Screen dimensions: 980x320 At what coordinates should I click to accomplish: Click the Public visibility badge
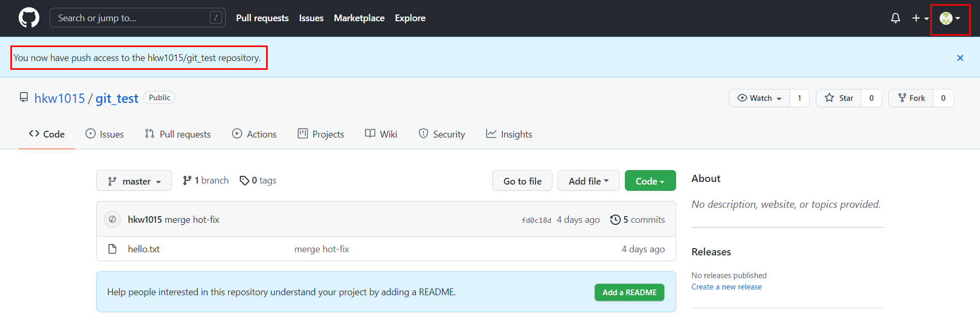[159, 98]
